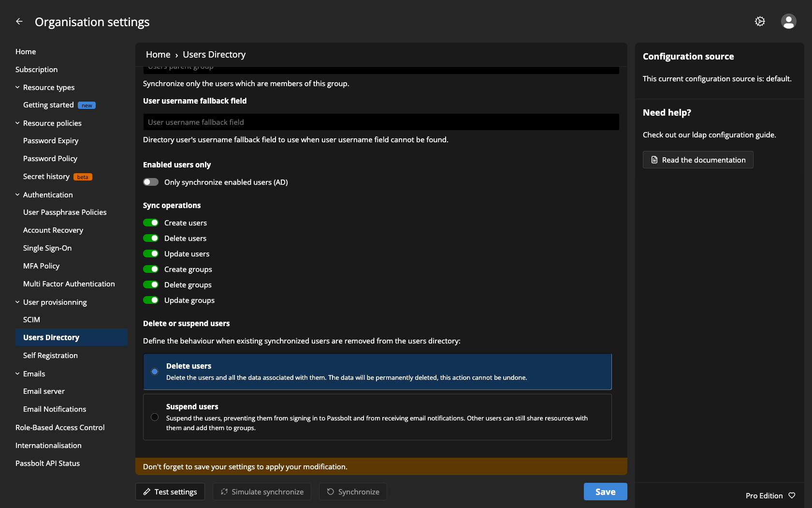This screenshot has width=812, height=508.
Task: Open Role-Based Access Control
Action: click(60, 427)
